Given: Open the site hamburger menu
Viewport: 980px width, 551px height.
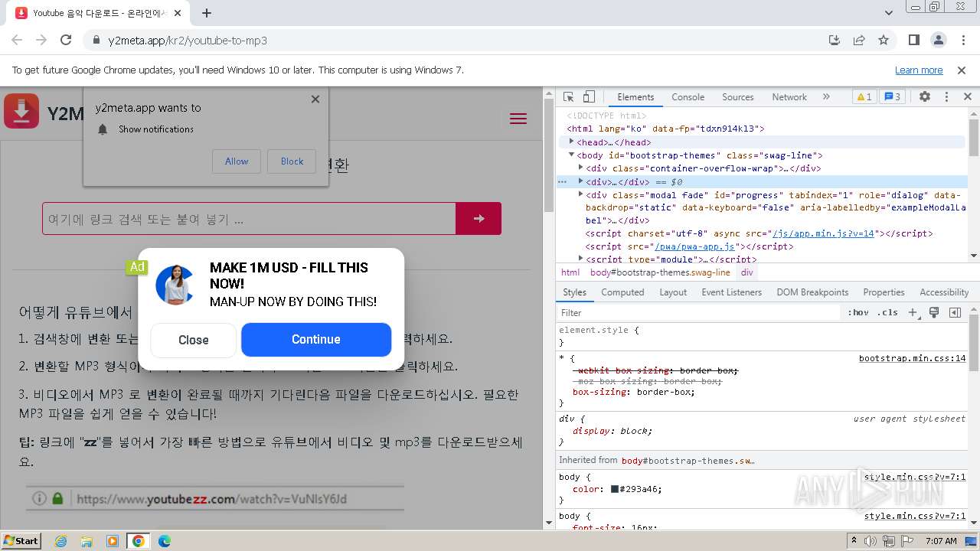Looking at the screenshot, I should [518, 119].
